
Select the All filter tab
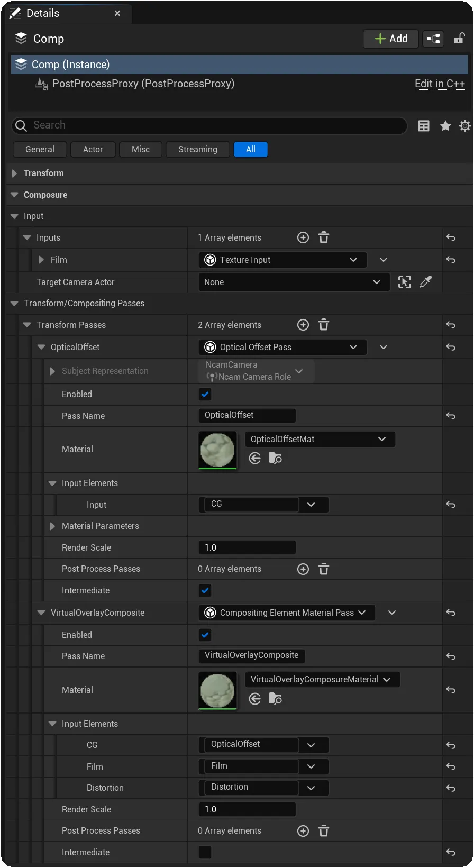click(251, 149)
